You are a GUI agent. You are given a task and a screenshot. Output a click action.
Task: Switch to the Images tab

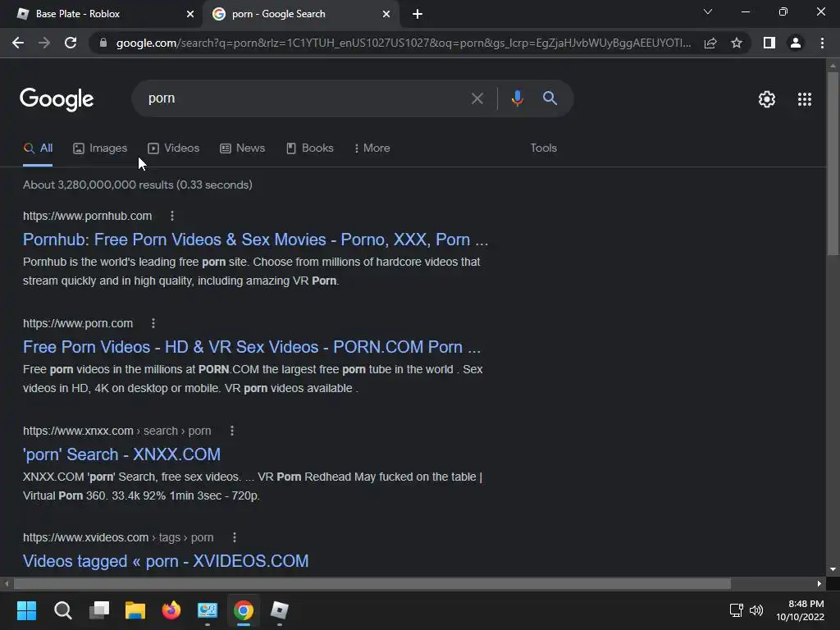point(100,148)
